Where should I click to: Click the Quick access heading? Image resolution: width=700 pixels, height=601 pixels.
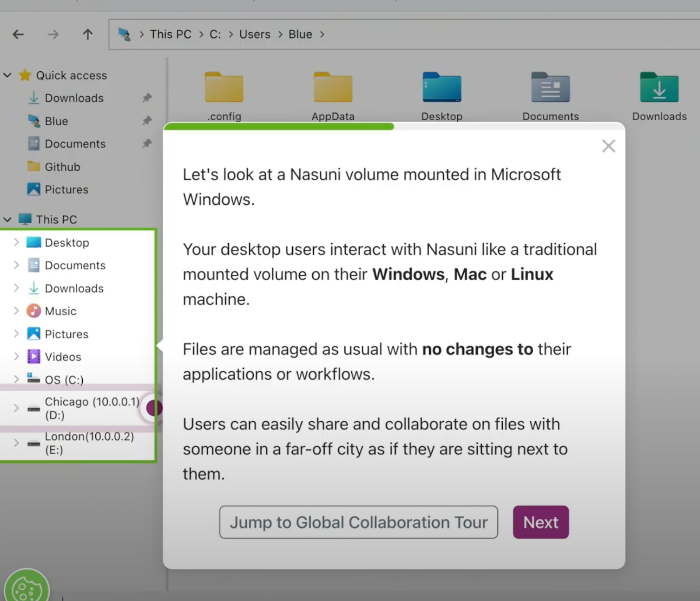[71, 75]
